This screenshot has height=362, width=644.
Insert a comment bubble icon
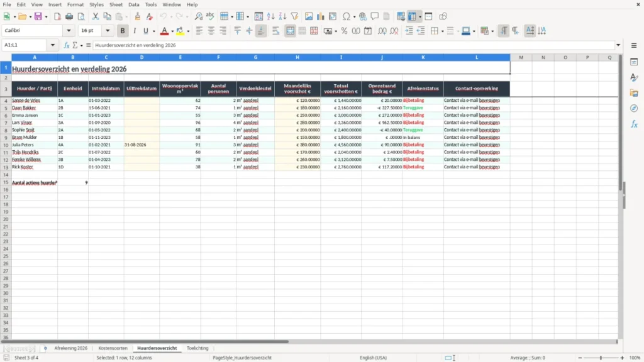[x=375, y=16]
